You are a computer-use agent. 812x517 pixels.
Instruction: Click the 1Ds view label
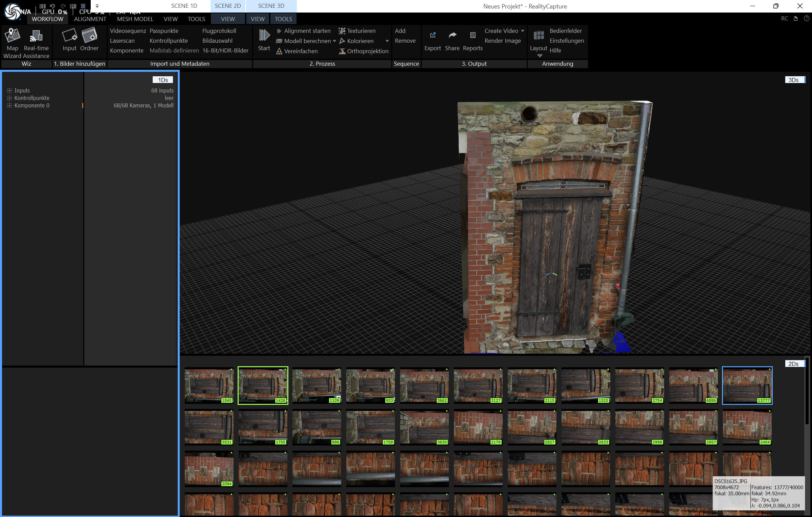163,80
